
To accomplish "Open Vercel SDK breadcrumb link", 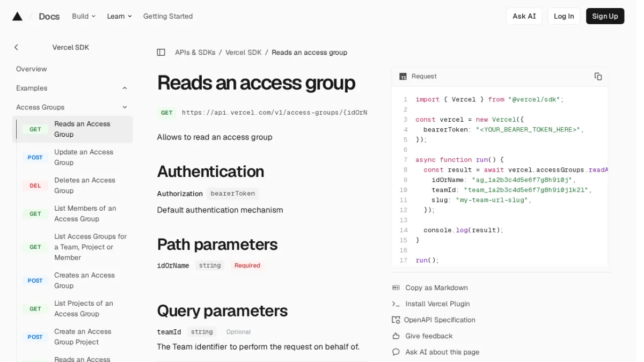I will click(244, 53).
